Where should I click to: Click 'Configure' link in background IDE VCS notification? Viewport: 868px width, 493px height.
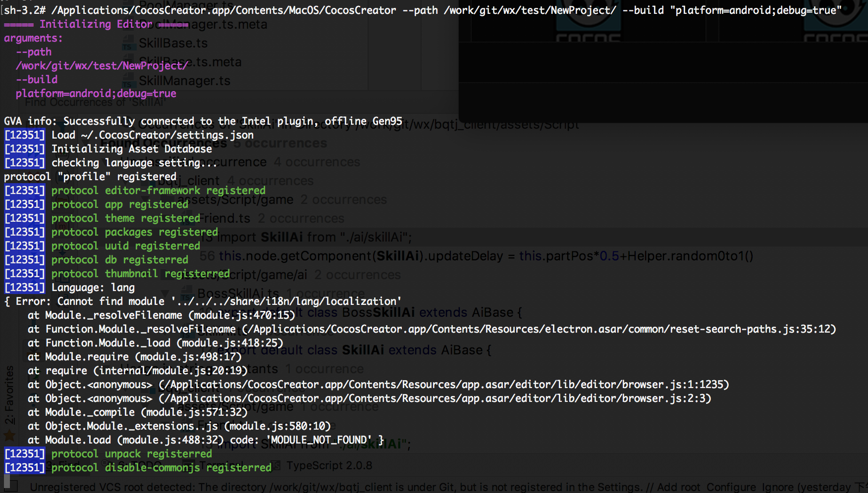[731, 487]
